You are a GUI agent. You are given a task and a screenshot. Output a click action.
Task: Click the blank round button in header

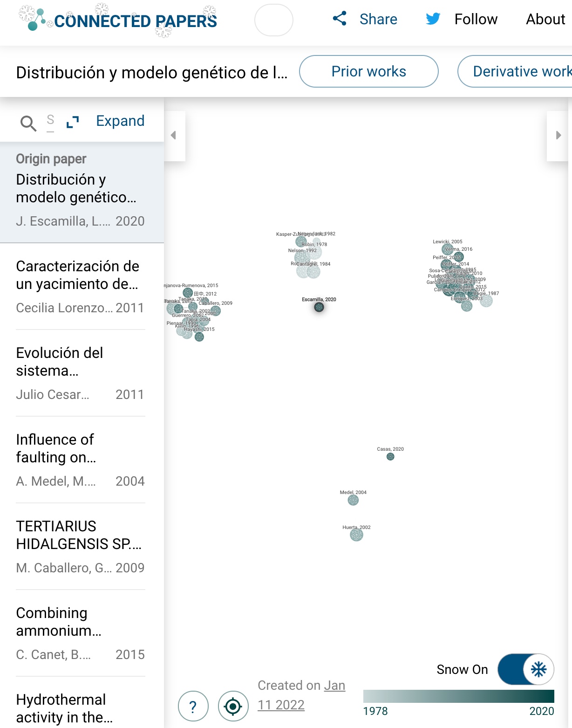click(x=274, y=20)
